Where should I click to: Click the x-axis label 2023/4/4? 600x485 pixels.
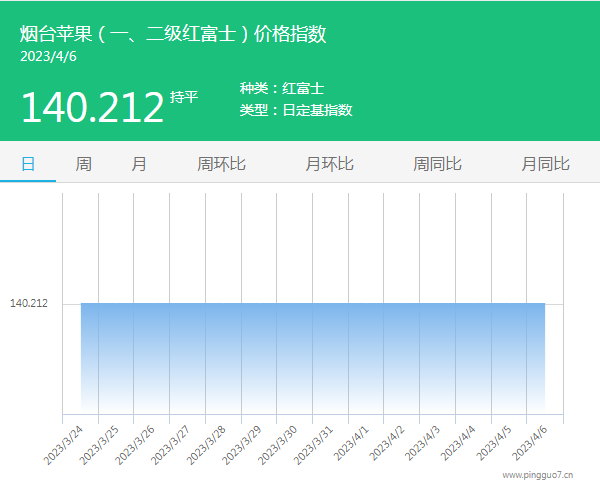[458, 443]
